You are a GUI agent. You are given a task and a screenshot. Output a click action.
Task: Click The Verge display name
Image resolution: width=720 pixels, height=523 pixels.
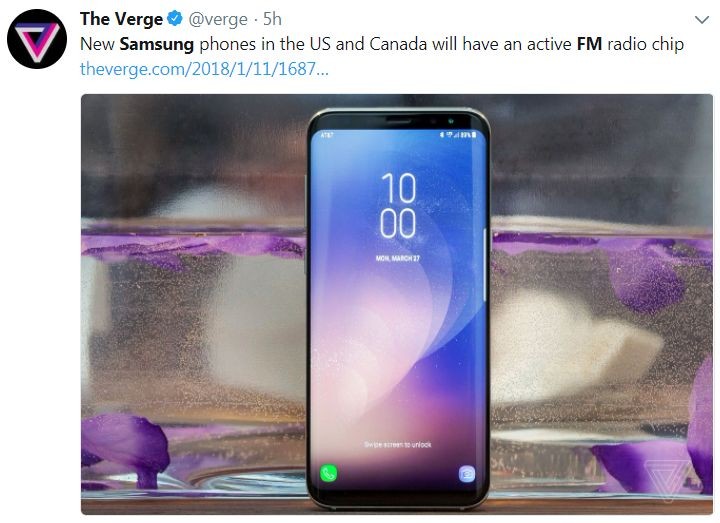pyautogui.click(x=121, y=19)
